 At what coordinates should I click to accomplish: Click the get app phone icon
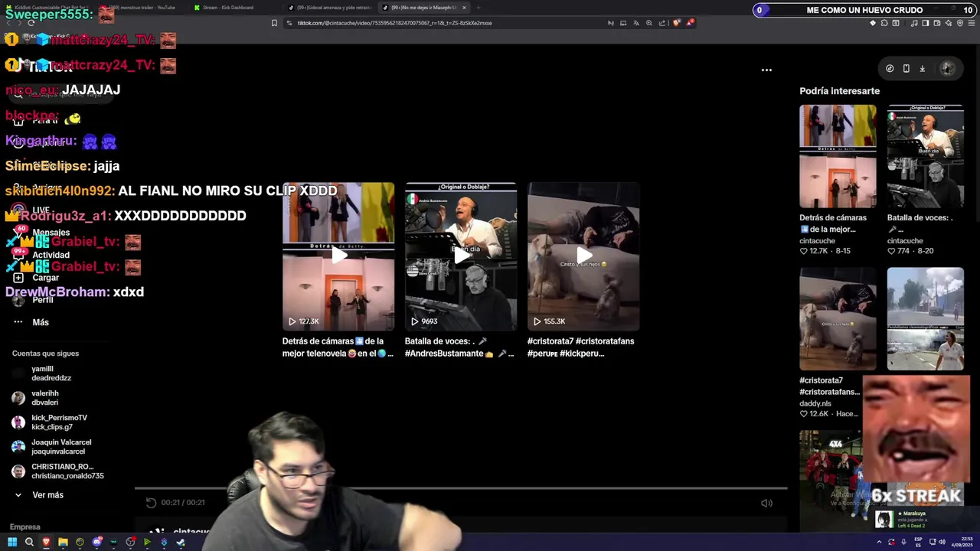coord(906,68)
